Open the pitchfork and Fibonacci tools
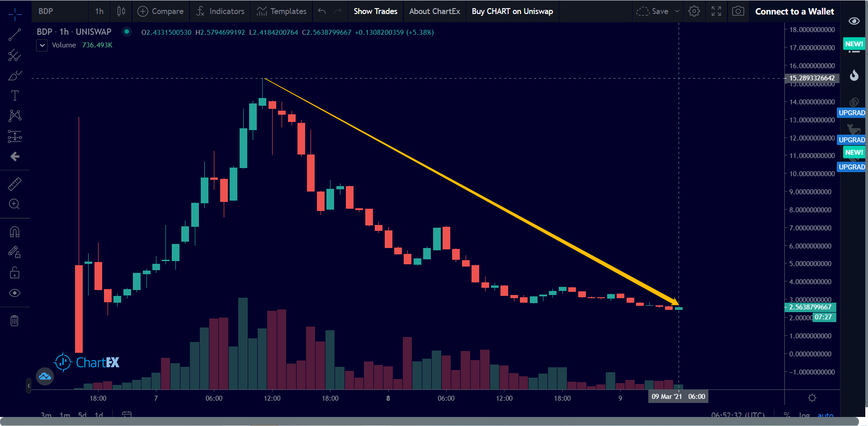 (x=14, y=55)
